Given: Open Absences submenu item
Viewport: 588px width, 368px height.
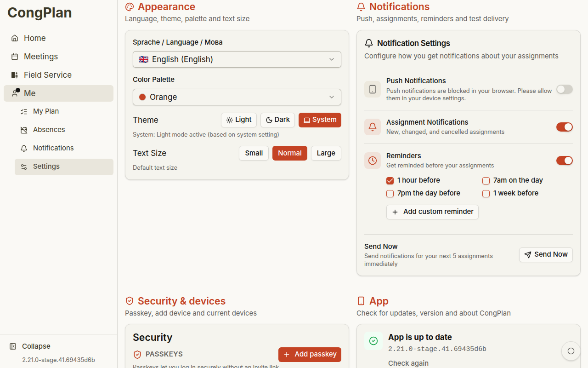Looking at the screenshot, I should click(x=64, y=130).
